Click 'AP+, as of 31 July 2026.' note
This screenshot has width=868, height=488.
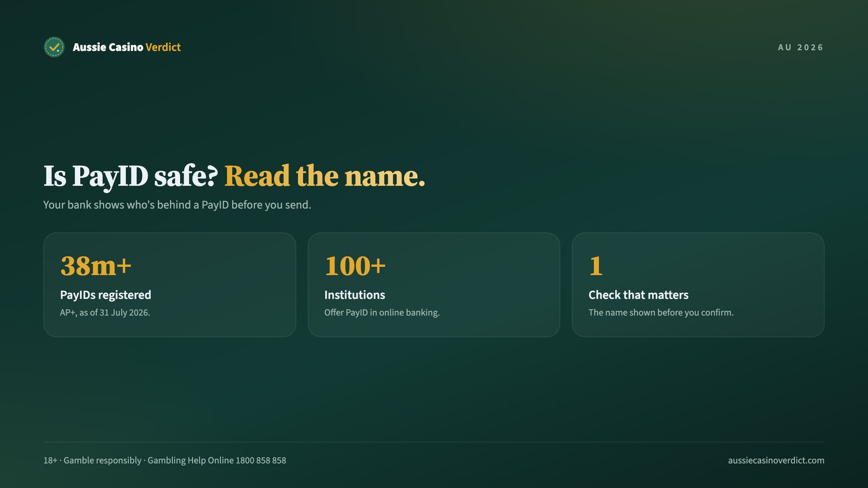[105, 313]
